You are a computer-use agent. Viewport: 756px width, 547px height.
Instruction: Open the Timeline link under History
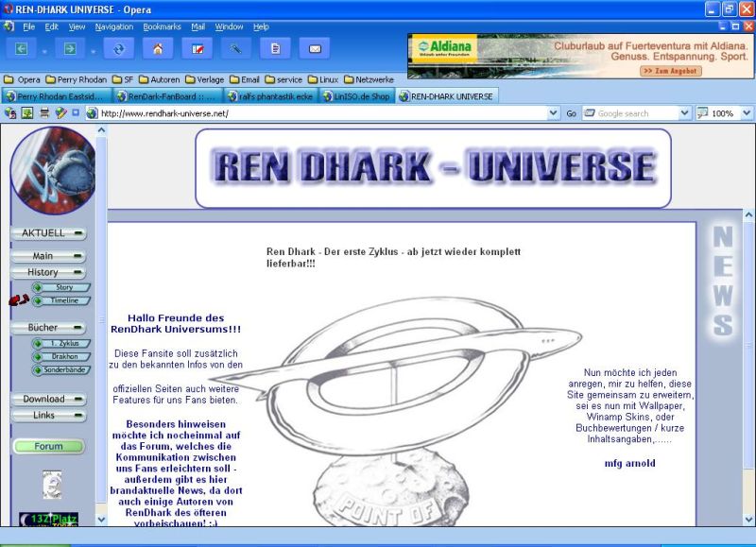64,300
